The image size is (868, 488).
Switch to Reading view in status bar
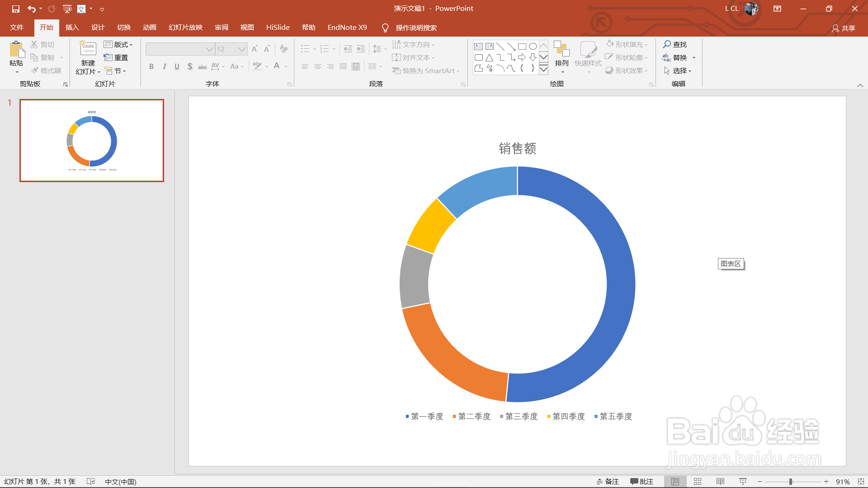pos(720,482)
